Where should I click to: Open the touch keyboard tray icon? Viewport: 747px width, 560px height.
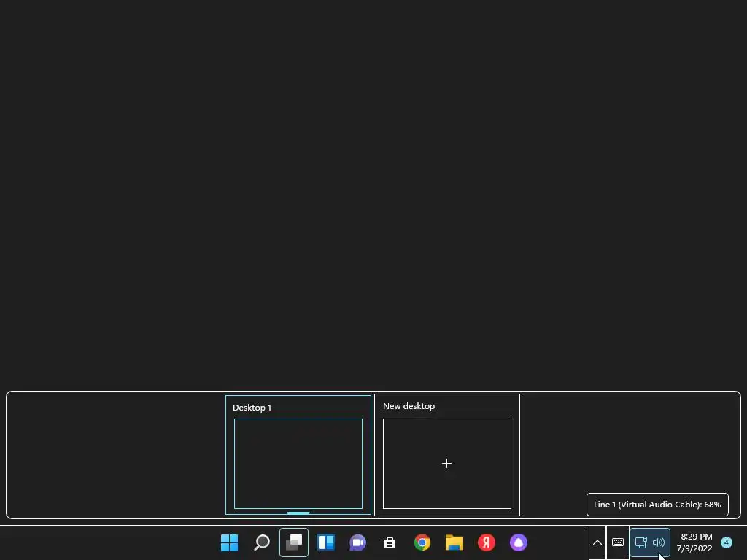pos(618,542)
